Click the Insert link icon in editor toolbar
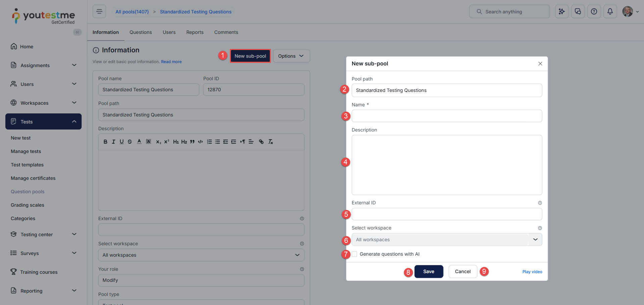Image resolution: width=644 pixels, height=305 pixels. 261,142
